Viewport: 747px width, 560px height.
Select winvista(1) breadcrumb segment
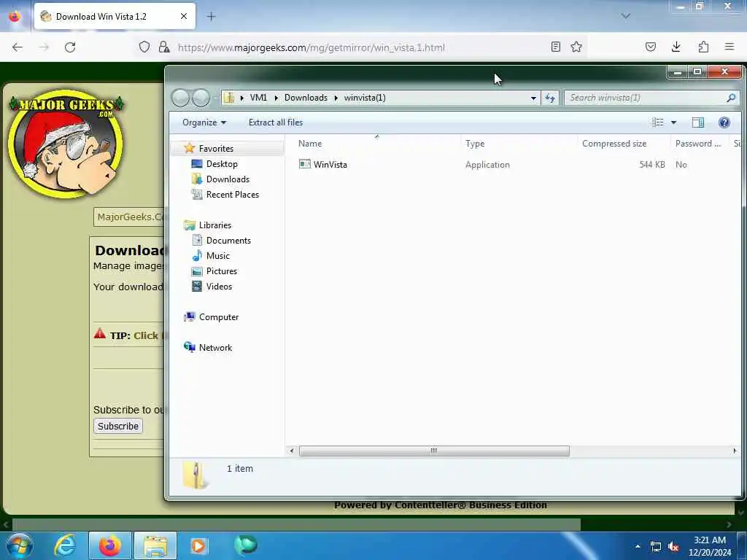pyautogui.click(x=365, y=98)
